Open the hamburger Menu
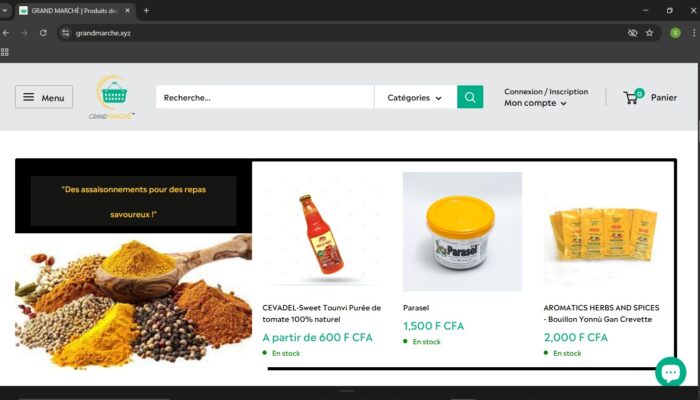Screen dimensions: 700x400 pos(44,97)
